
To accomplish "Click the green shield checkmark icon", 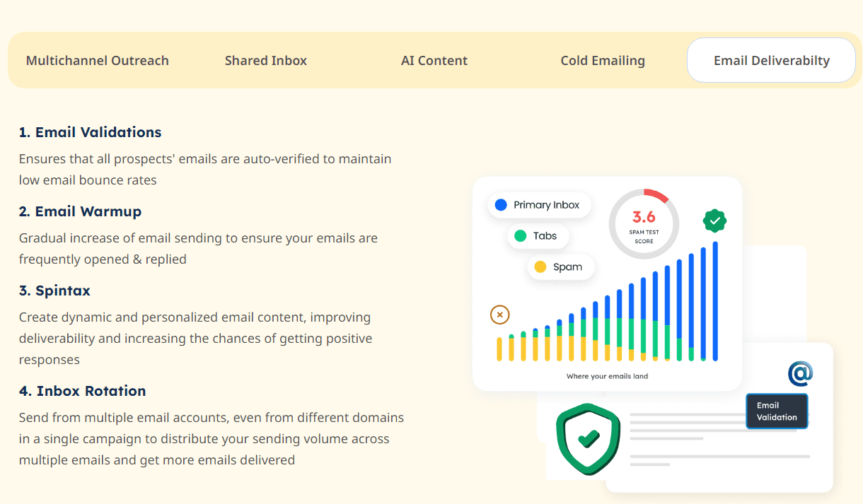I will pyautogui.click(x=587, y=438).
